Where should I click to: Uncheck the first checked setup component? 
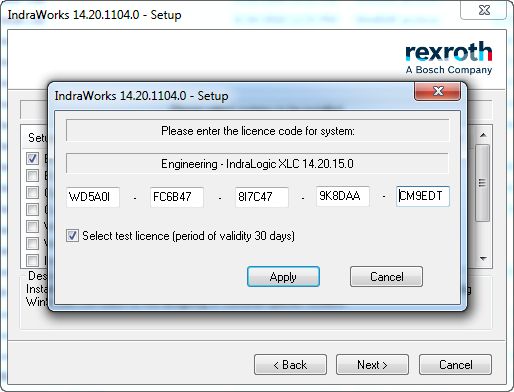tap(32, 158)
